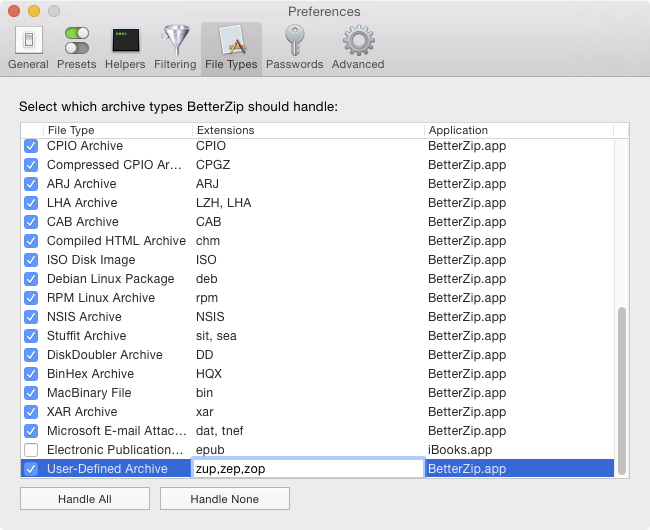650x530 pixels.
Task: Select the 'LHA Archive' row name
Action: [82, 203]
